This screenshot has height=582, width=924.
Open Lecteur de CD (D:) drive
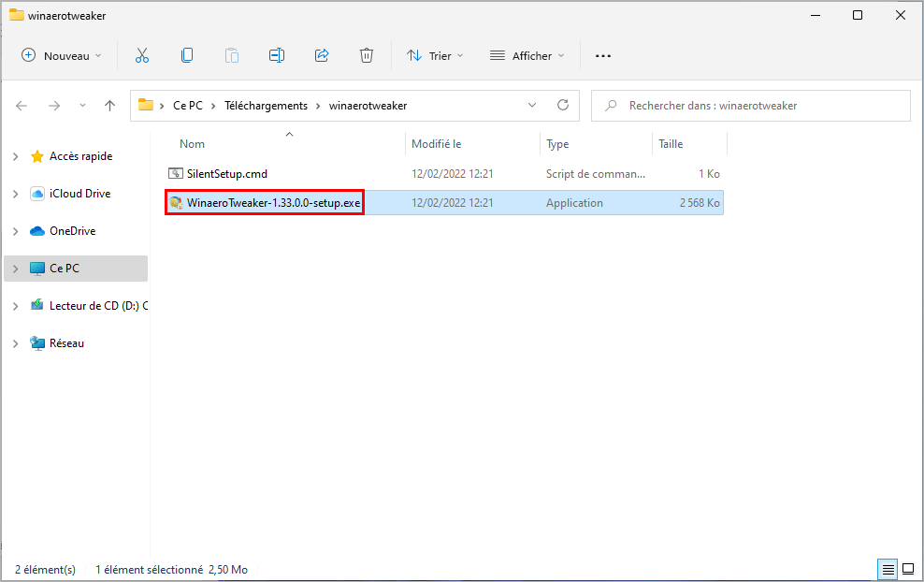[x=98, y=306]
